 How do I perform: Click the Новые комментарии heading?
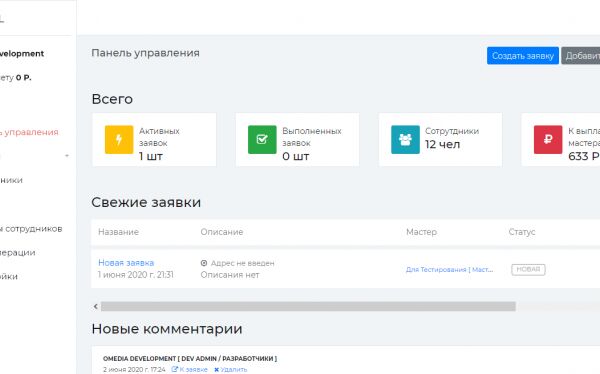point(167,329)
